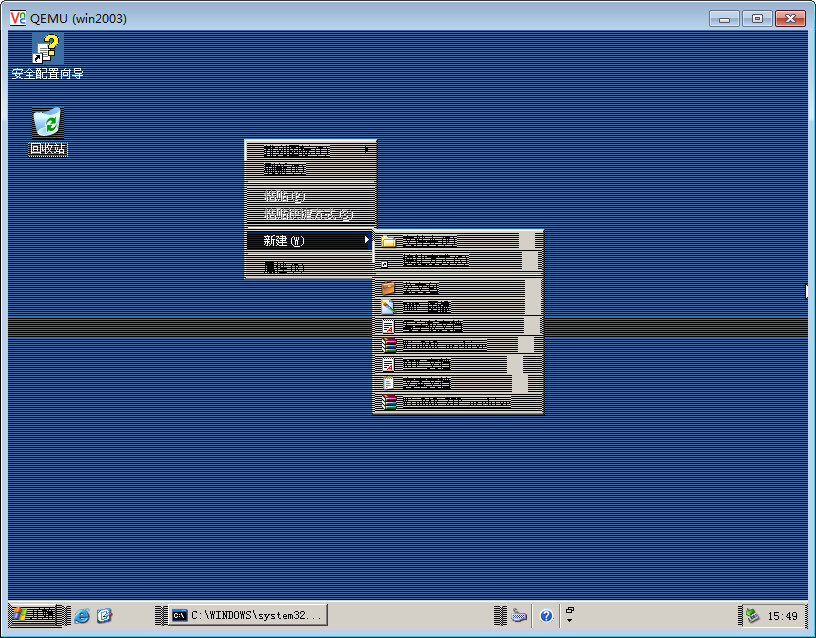This screenshot has width=816, height=638.
Task: Select Properties in the desktop context menu
Action: tap(283, 268)
